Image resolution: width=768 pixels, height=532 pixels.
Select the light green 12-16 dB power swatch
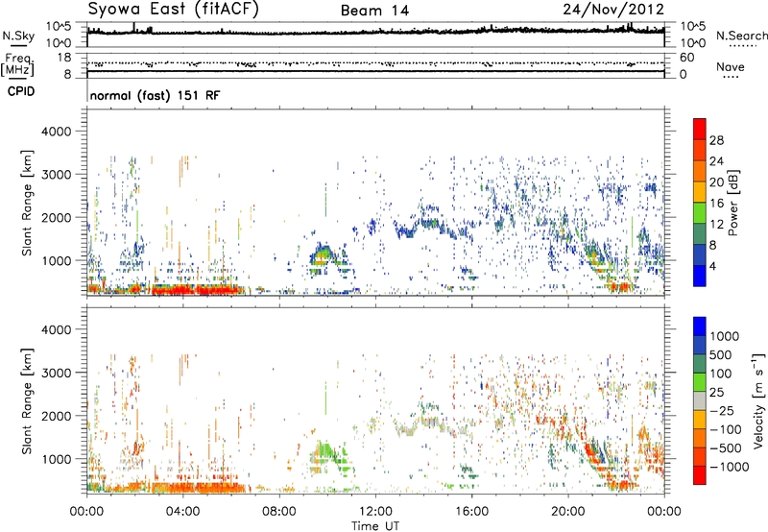700,213
